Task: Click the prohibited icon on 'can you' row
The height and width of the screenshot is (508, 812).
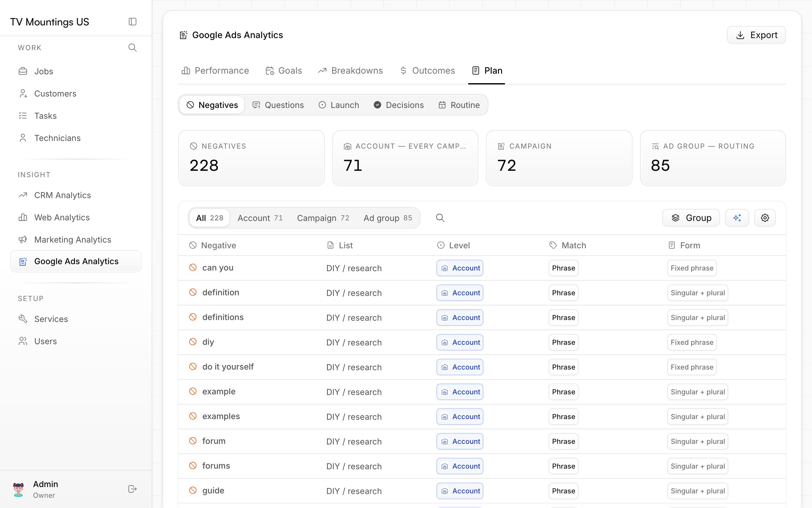Action: coord(193,267)
